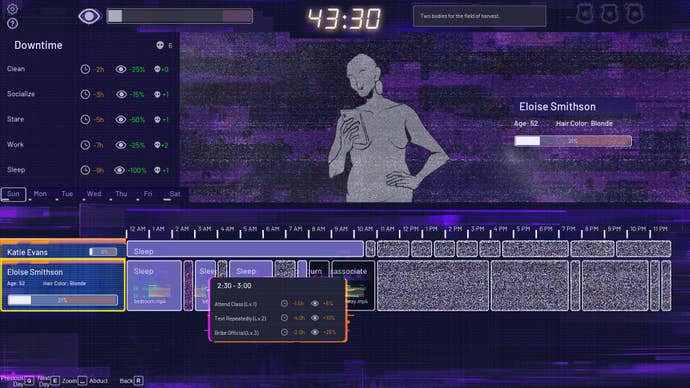Click the first police badge icon
The width and height of the screenshot is (690, 388).
[584, 14]
